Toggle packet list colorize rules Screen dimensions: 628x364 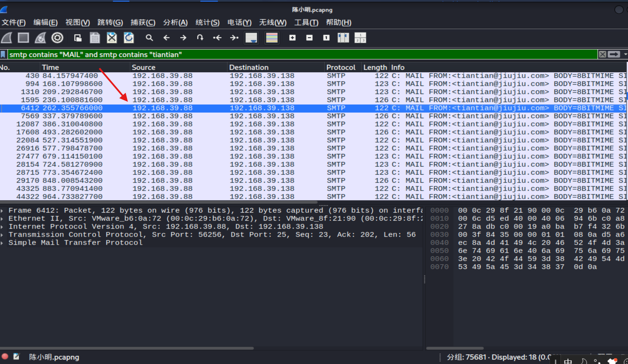tap(272, 38)
